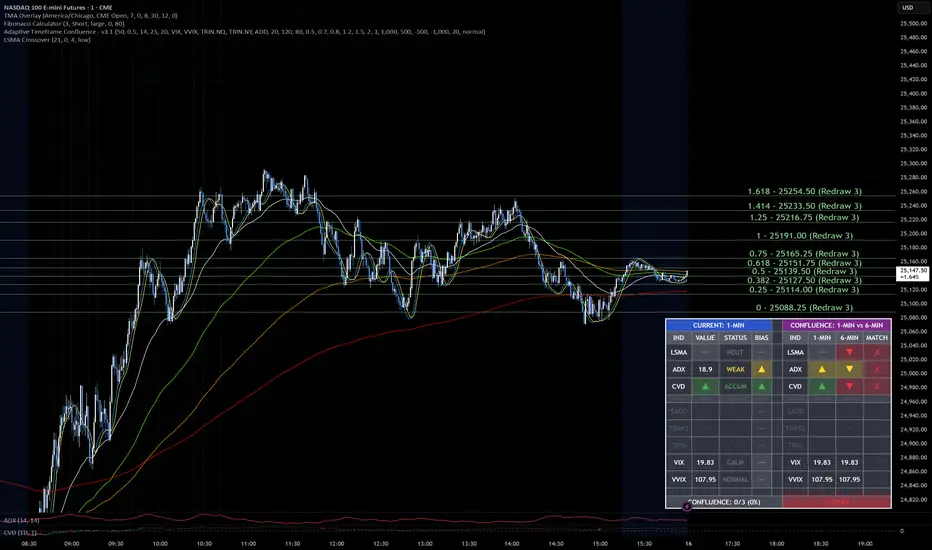
Task: Click the ADX value 18.9 cell
Action: click(x=705, y=369)
